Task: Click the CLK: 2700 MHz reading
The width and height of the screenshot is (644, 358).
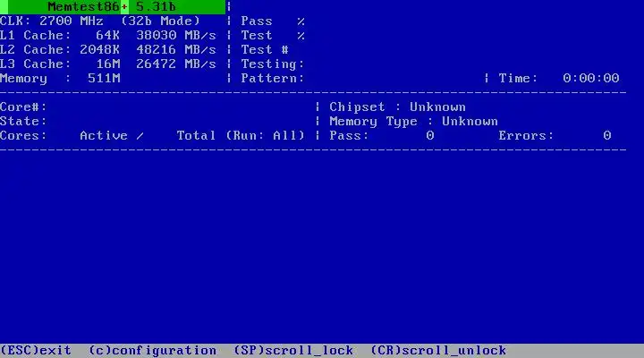Action: pyautogui.click(x=52, y=21)
